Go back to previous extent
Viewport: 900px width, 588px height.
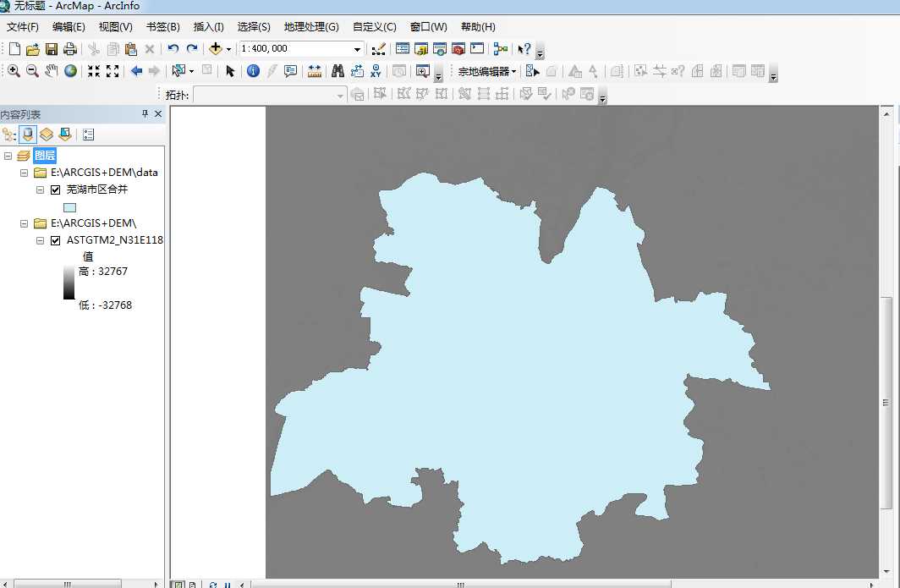click(136, 71)
